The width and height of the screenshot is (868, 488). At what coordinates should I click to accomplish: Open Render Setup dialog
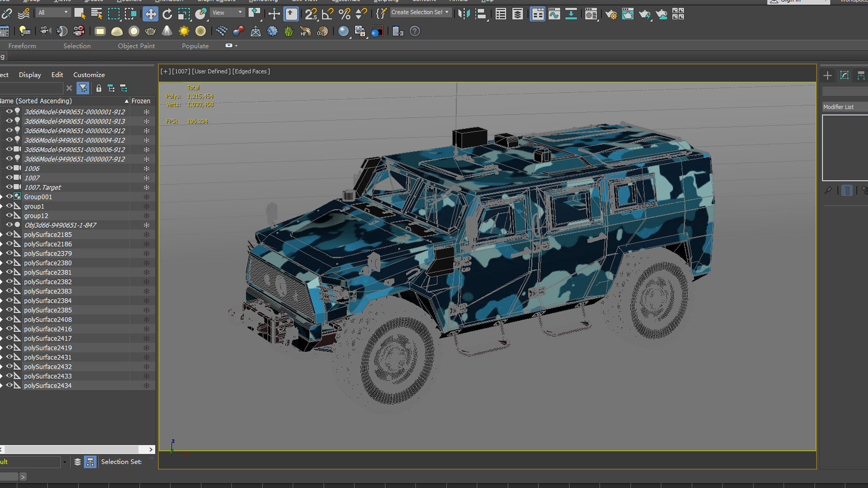611,14
